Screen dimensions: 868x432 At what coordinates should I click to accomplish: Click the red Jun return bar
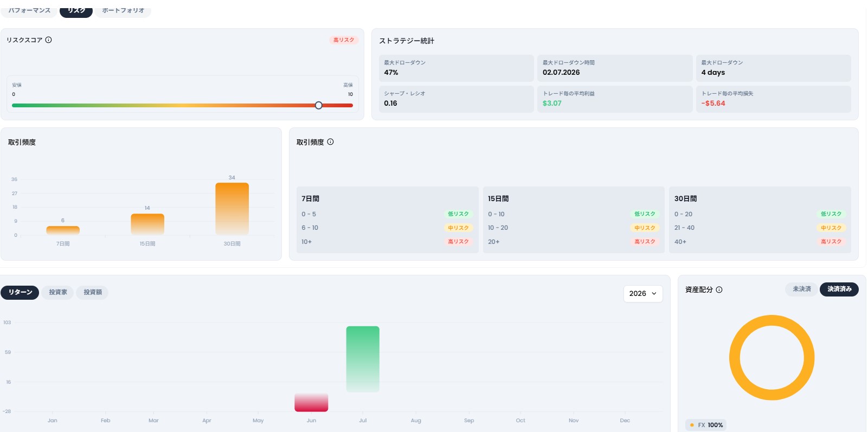pyautogui.click(x=311, y=402)
